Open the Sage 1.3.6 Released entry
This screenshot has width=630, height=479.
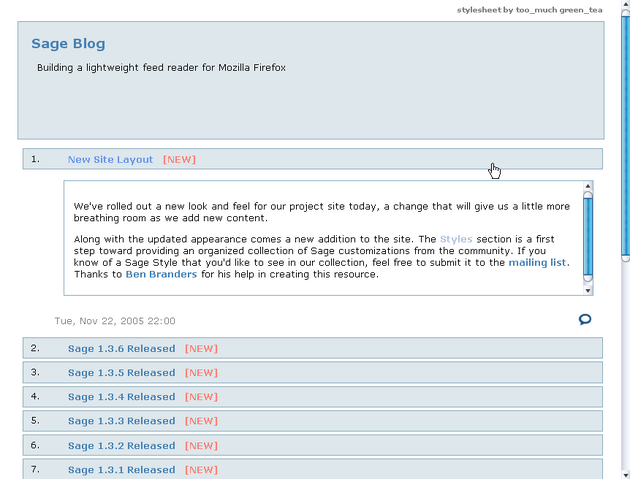pyautogui.click(x=121, y=348)
